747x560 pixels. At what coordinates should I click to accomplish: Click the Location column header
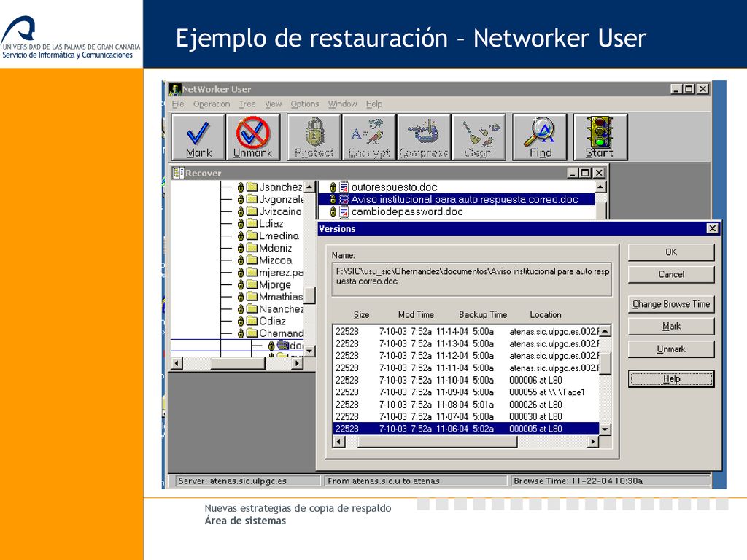pos(546,315)
